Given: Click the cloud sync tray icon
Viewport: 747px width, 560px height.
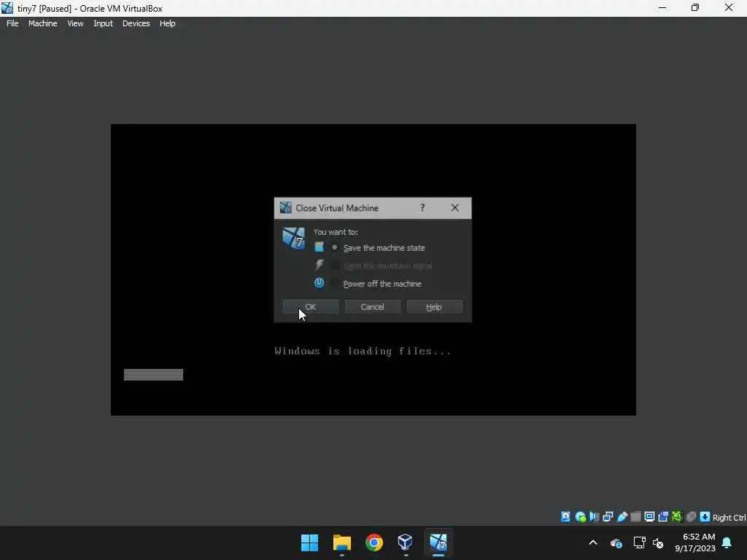Looking at the screenshot, I should 616,542.
